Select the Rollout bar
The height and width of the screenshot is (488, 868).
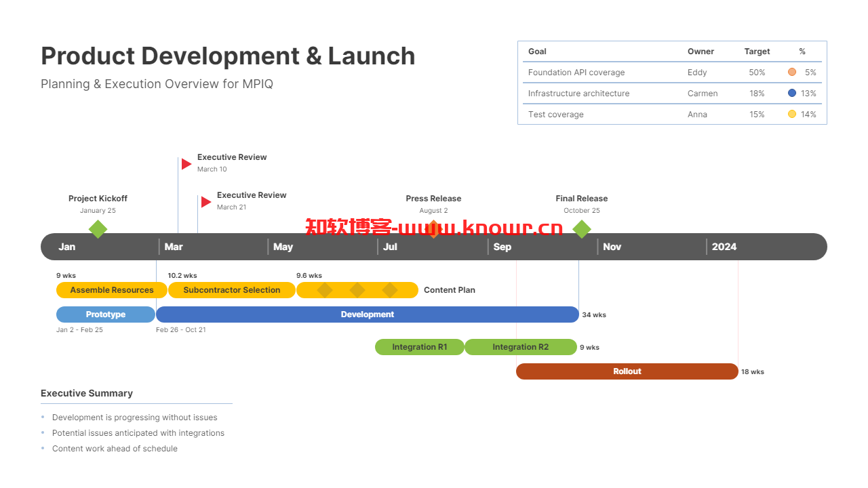coord(627,371)
